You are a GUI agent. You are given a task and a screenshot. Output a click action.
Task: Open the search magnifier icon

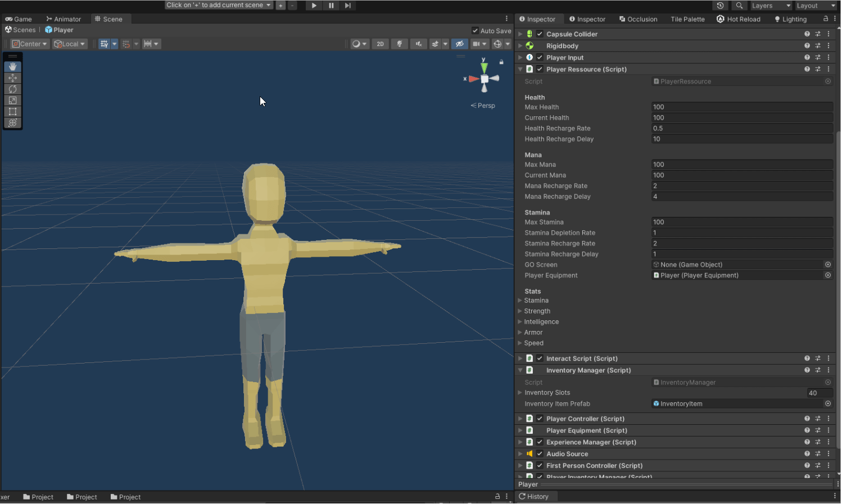tap(739, 6)
